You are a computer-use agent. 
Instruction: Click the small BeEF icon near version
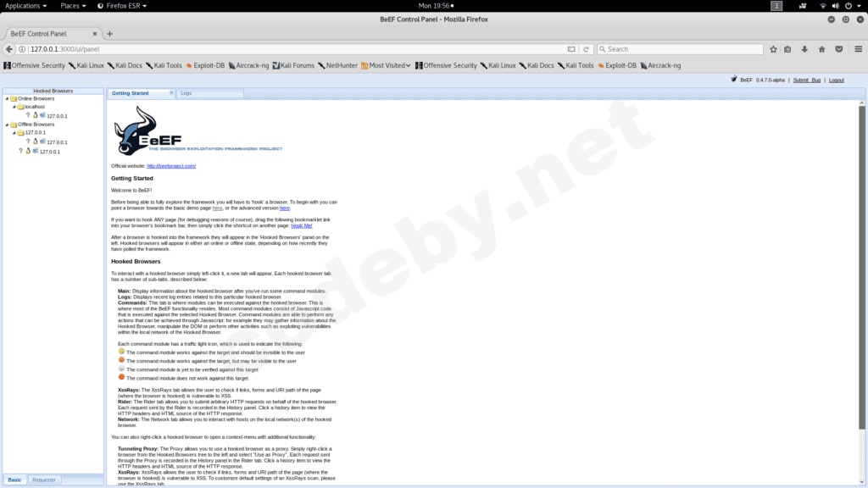pyautogui.click(x=733, y=80)
